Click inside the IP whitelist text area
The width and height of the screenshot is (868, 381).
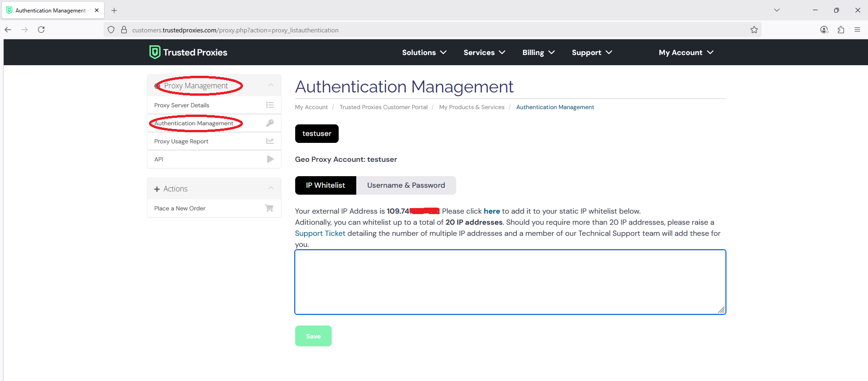tap(510, 282)
